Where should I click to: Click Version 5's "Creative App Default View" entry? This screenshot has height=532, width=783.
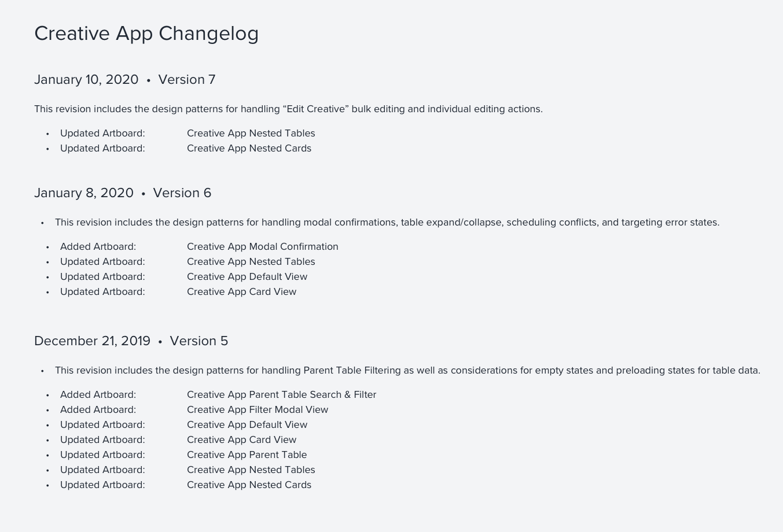point(247,425)
